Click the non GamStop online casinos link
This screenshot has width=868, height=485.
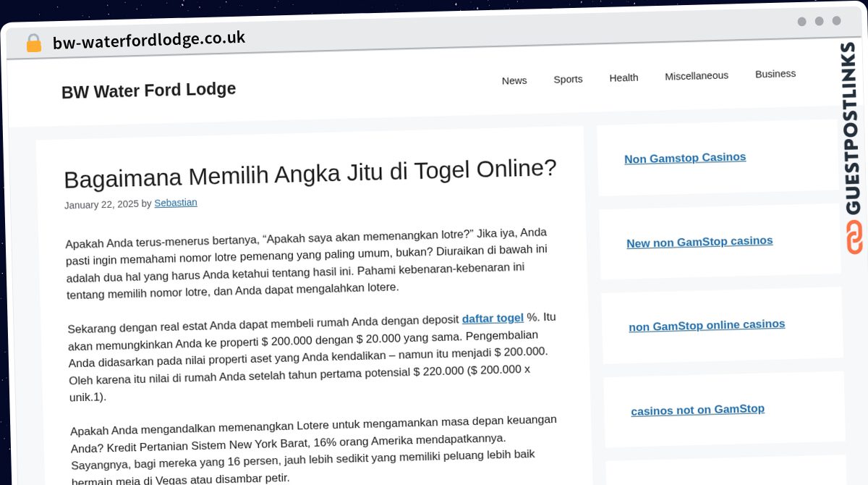point(707,326)
